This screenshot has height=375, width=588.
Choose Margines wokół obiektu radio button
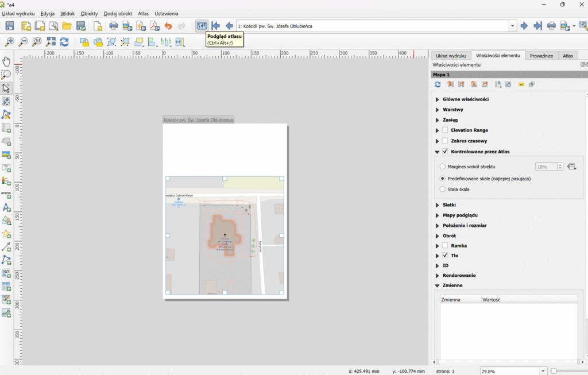[x=442, y=167]
